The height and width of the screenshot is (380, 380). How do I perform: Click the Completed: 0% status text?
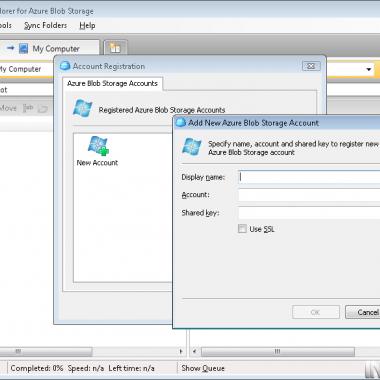coord(37,368)
